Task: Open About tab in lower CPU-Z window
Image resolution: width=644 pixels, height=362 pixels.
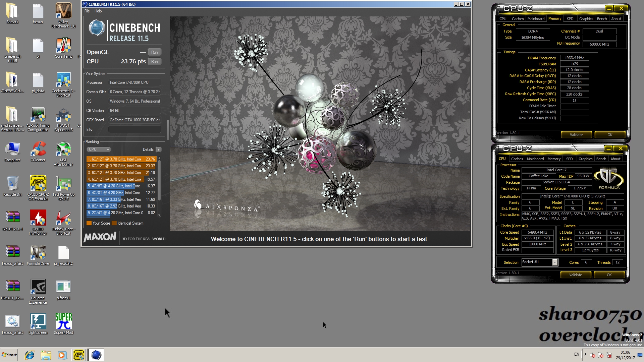Action: (x=615, y=159)
